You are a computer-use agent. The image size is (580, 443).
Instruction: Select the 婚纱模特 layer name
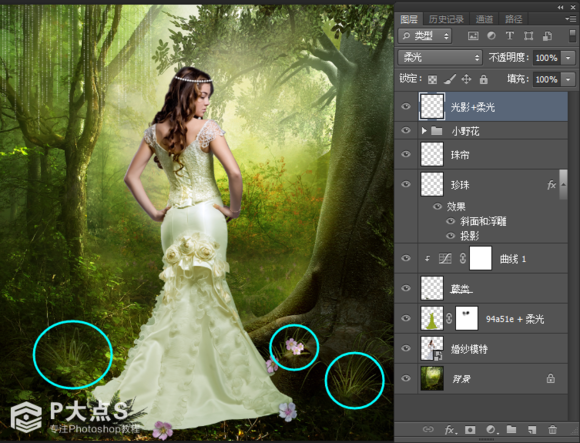[x=469, y=349]
